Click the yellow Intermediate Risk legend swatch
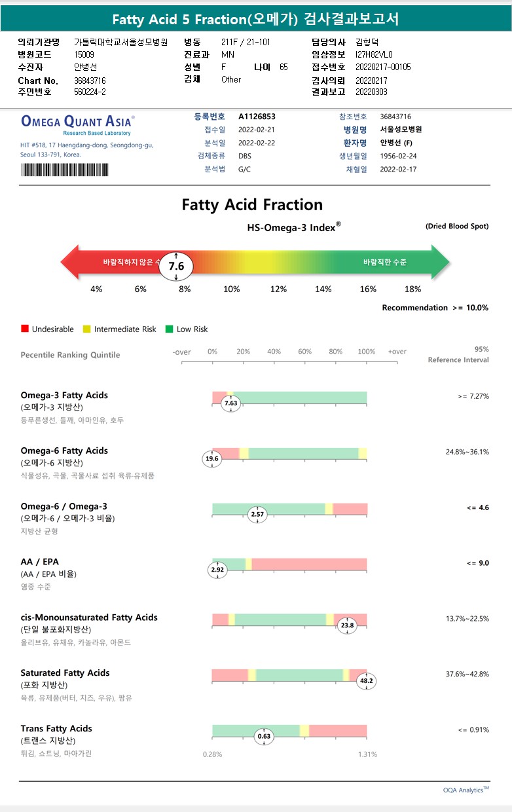512x812 pixels. point(88,329)
